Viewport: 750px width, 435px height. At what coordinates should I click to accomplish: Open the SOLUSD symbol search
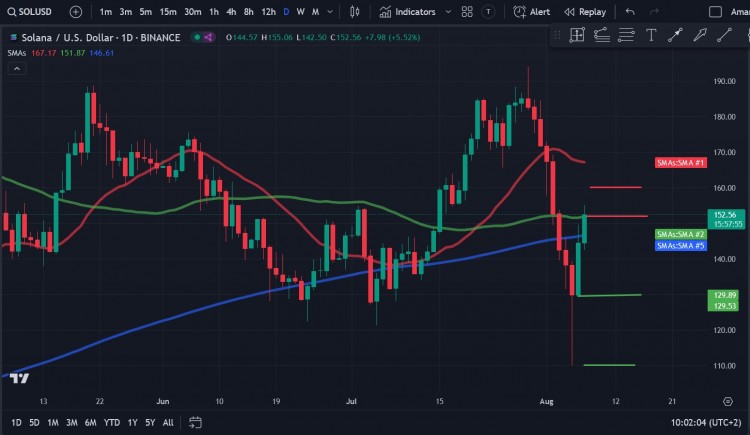[30, 11]
